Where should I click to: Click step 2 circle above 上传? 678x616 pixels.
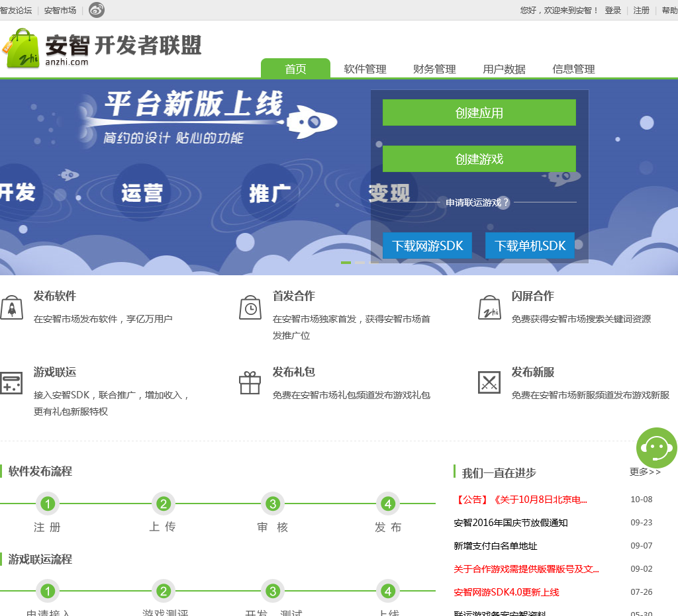164,504
